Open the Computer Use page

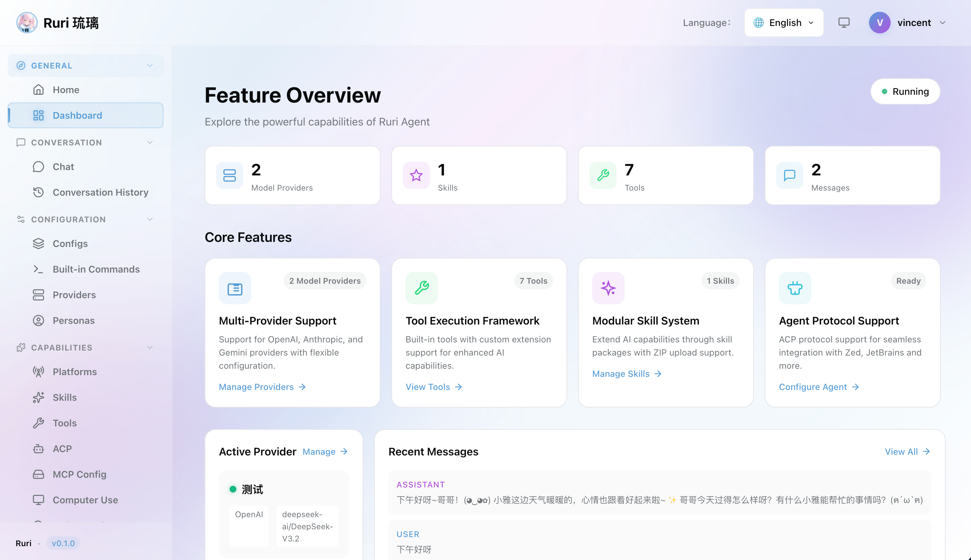pos(85,500)
